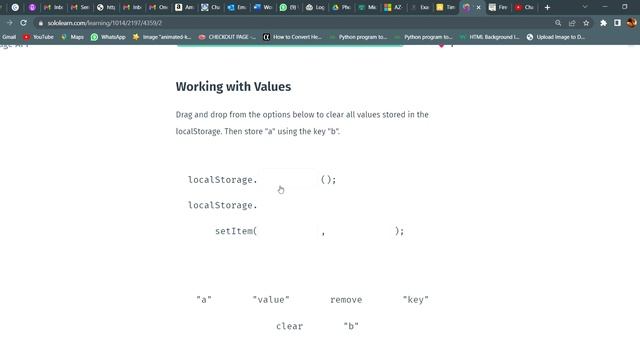Viewport: 640px width, 360px height.
Task: Click the second blank after the comma in setItem
Action: [360, 231]
